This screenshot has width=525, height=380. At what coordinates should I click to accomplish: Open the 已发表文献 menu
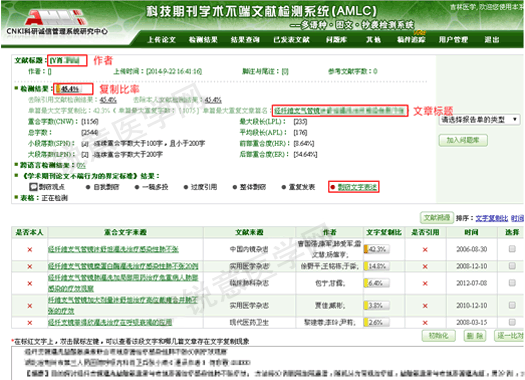(291, 40)
